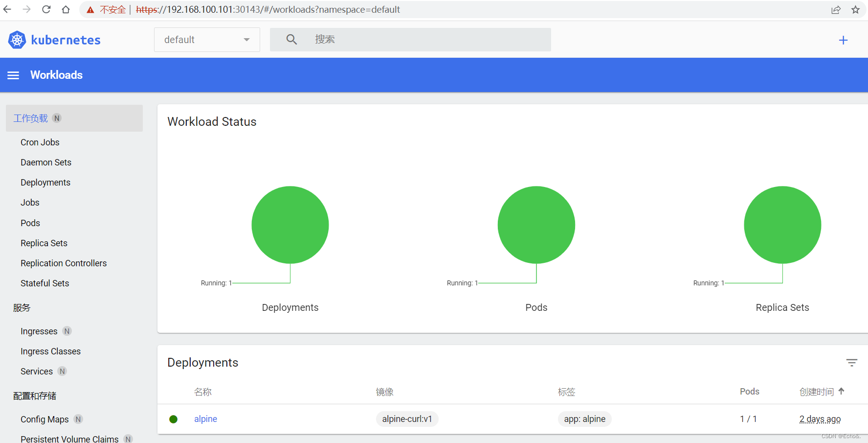868x443 pixels.
Task: Click the N badge next to Ingresses
Action: coord(67,331)
